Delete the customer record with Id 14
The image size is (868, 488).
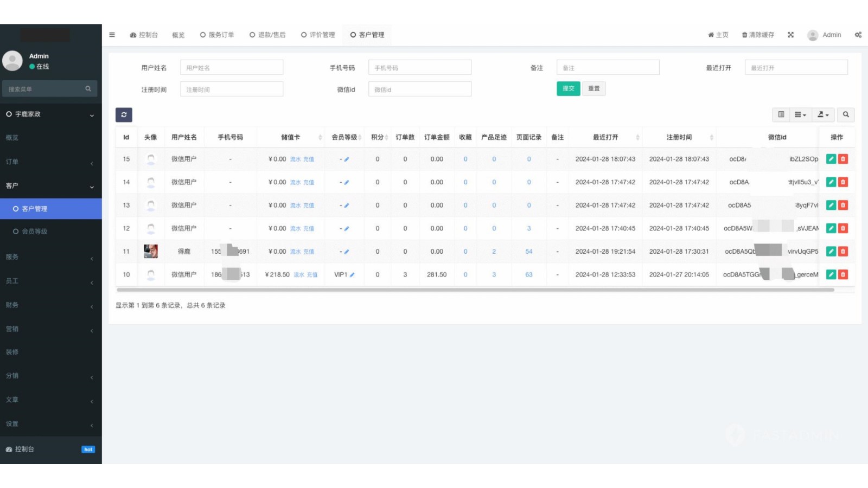pyautogui.click(x=843, y=182)
